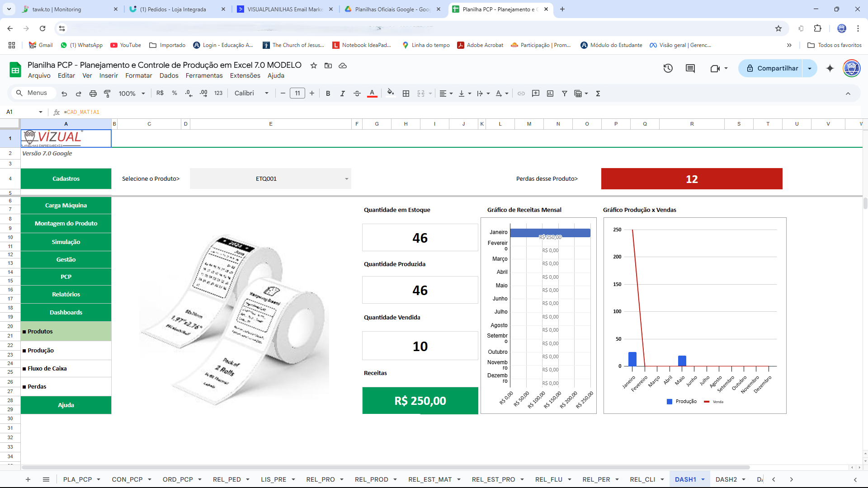This screenshot has height=488, width=868.
Task: Open the Ferramentas menu
Action: point(204,75)
